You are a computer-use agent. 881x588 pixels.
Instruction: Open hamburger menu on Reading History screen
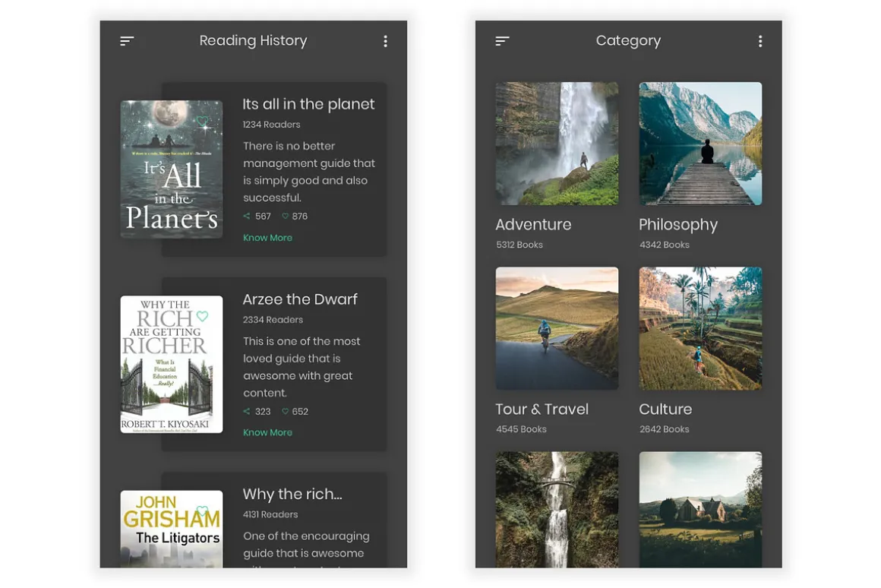tap(127, 40)
